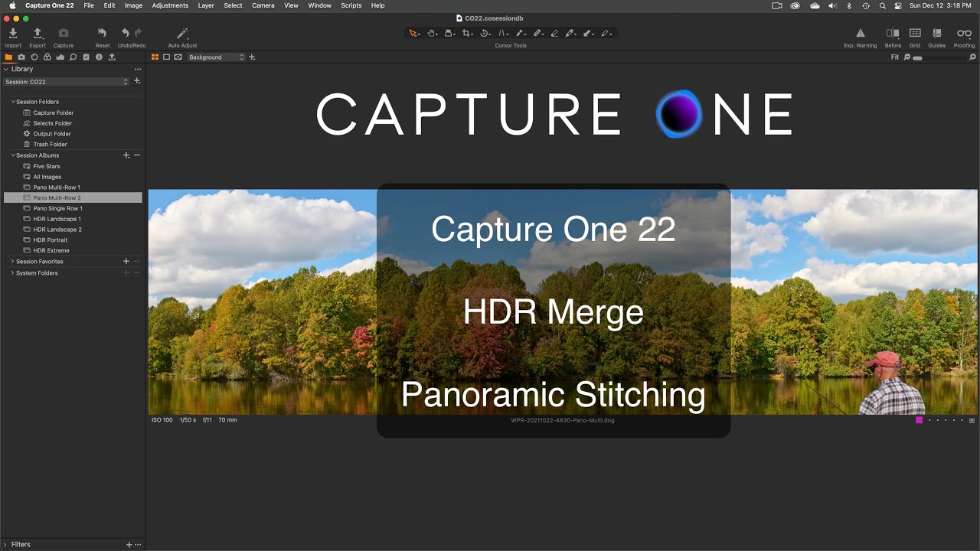This screenshot has width=980, height=551.
Task: Expand the Session Favorites group
Action: [x=13, y=262]
